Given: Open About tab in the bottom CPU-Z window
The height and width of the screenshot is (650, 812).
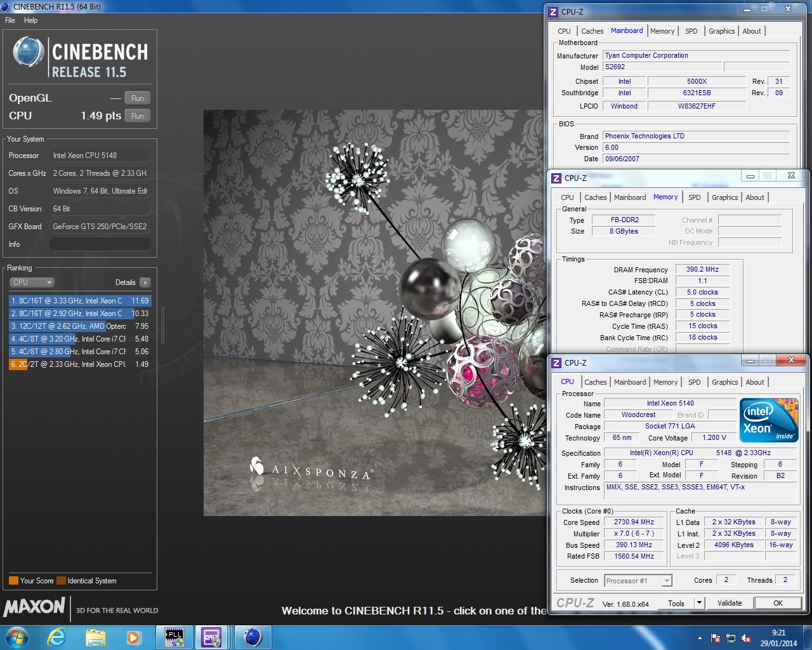Looking at the screenshot, I should coord(755,382).
